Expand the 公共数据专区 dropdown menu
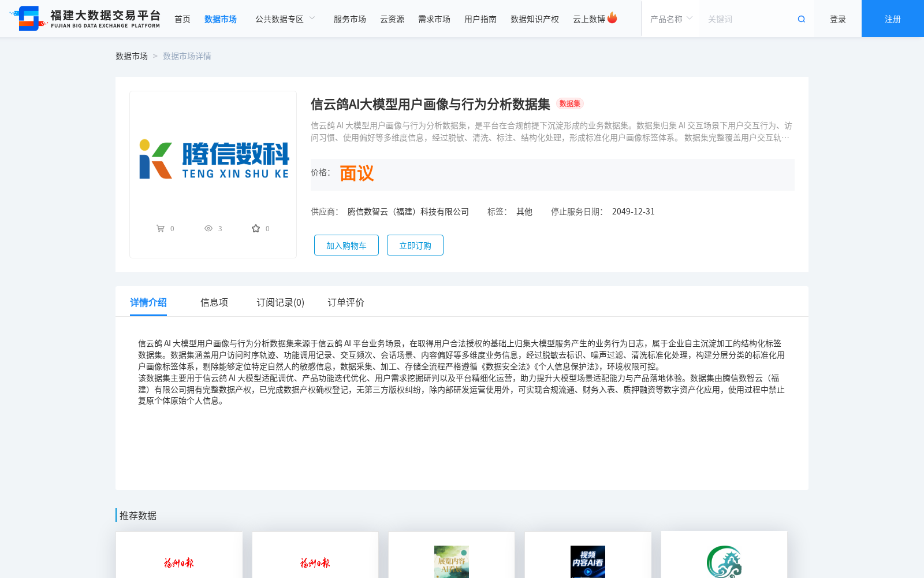Viewport: 924px width, 578px height. [285, 19]
